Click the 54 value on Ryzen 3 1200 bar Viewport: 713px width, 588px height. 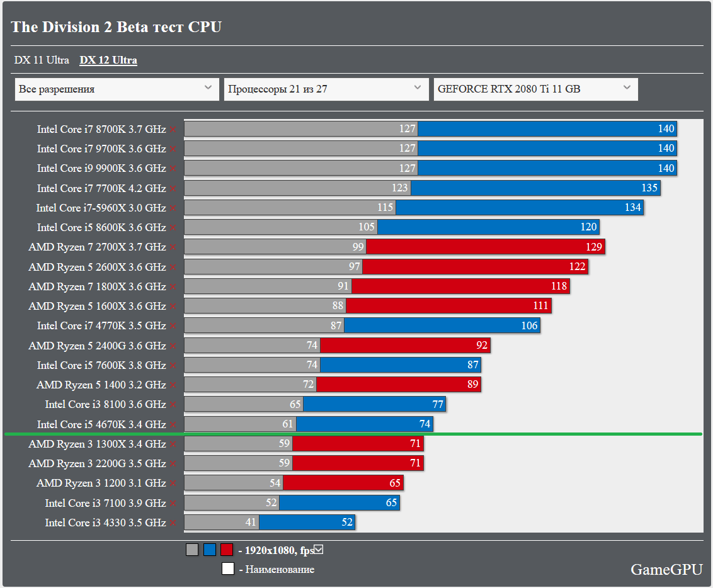click(x=275, y=483)
